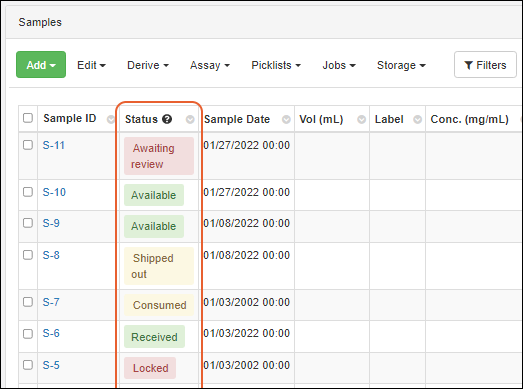
Task: Open the Sample Date column menu icon
Action: (286, 119)
